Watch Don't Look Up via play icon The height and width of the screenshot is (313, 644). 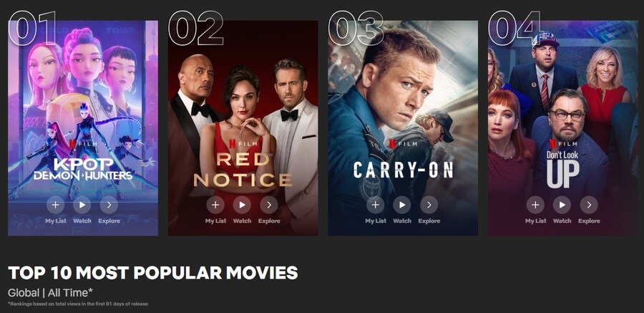click(x=562, y=205)
